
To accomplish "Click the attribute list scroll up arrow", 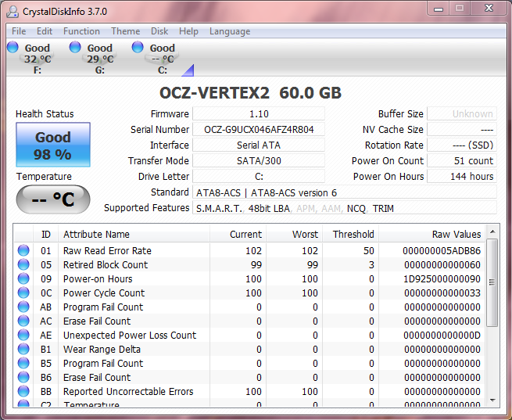I will (x=492, y=233).
